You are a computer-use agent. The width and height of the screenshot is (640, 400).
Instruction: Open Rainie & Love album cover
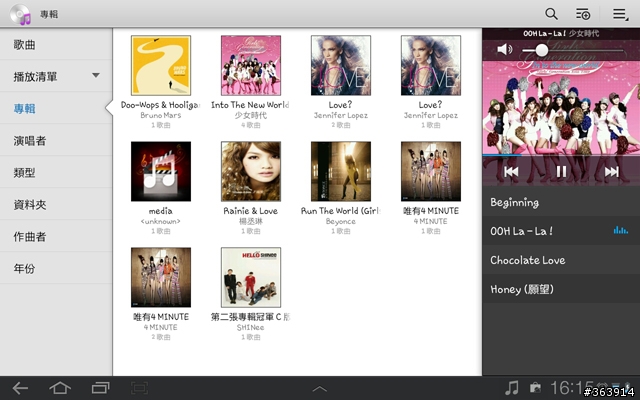pos(251,171)
